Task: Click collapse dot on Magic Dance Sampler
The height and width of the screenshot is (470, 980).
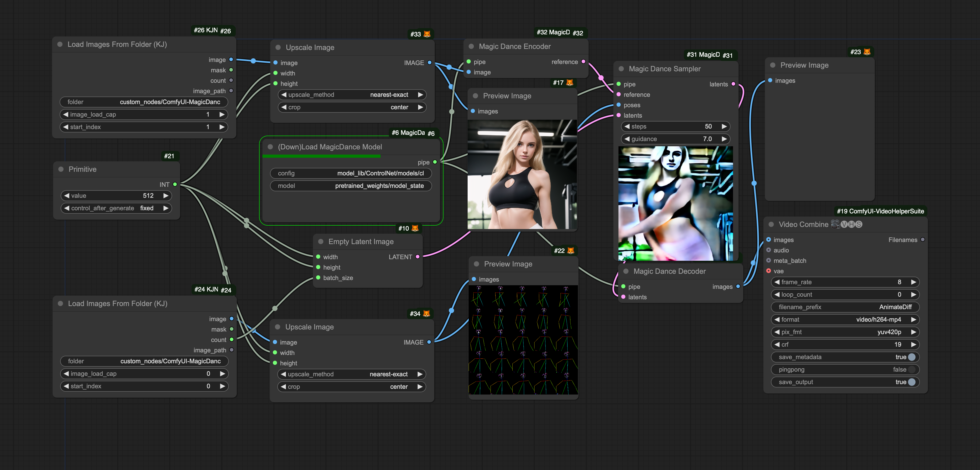Action: tap(621, 69)
